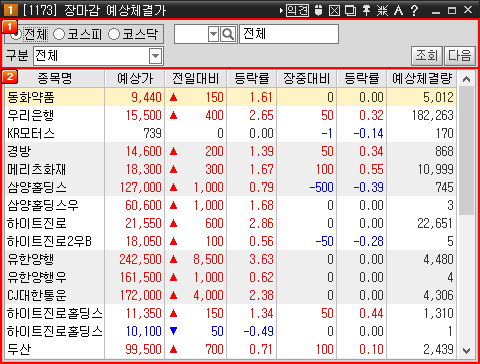
Task: Click the 조회 query button
Action: 427,55
